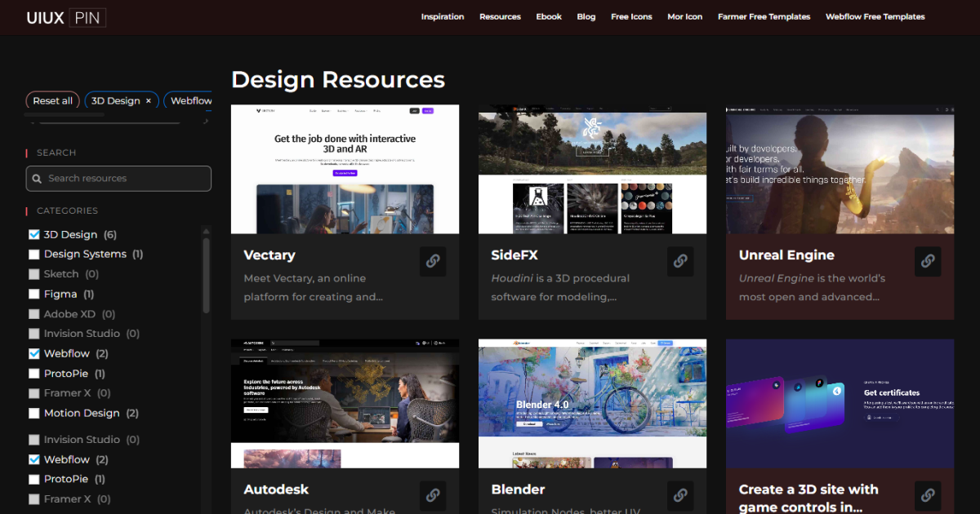Check the Figma category checkbox
The image size is (980, 514).
point(33,294)
